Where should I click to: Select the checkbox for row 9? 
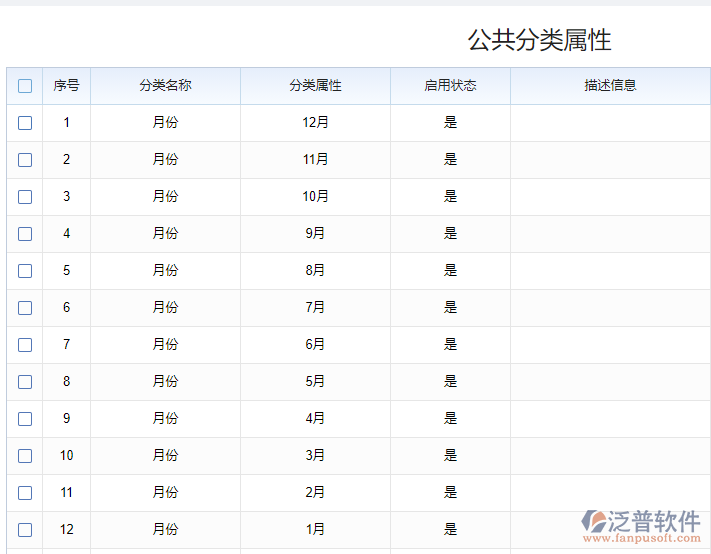(25, 419)
